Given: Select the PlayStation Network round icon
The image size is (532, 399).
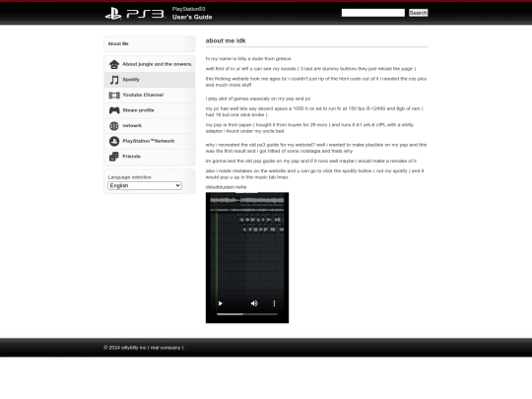Looking at the screenshot, I should (114, 141).
